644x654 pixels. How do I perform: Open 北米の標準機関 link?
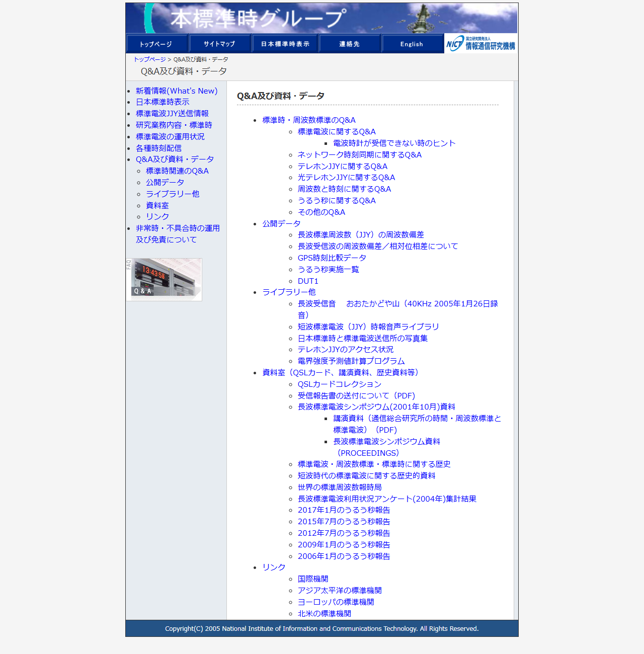click(325, 614)
